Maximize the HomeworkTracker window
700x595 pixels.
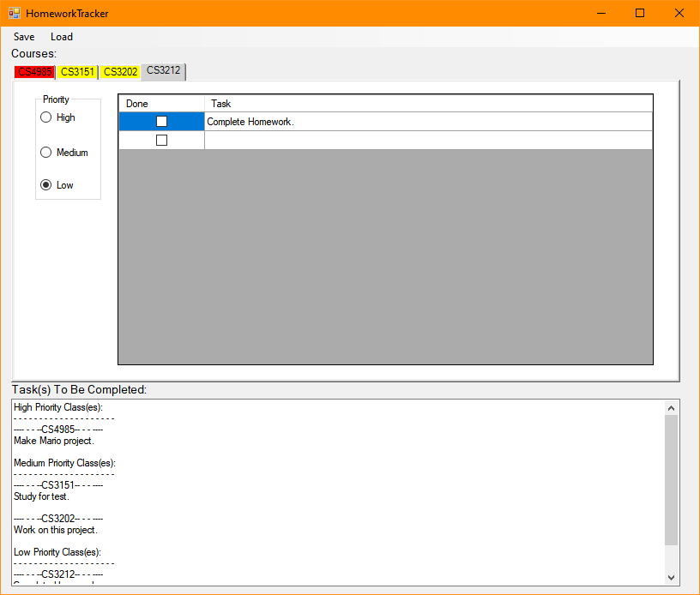640,14
